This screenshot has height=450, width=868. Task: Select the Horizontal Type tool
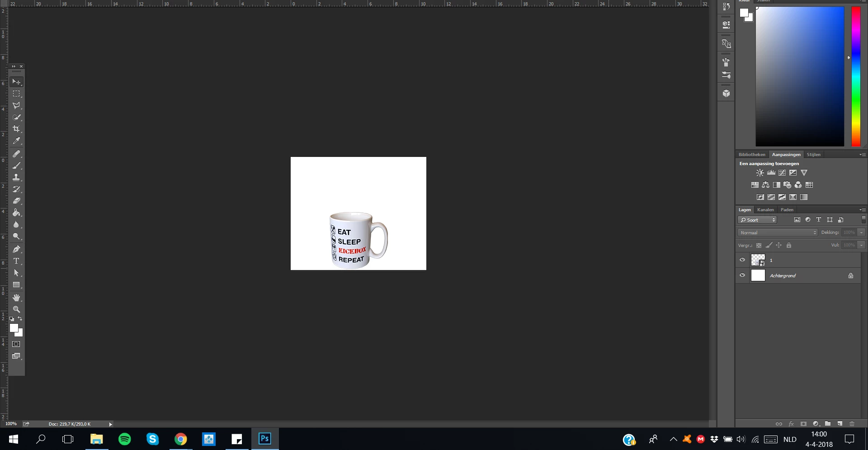click(16, 261)
